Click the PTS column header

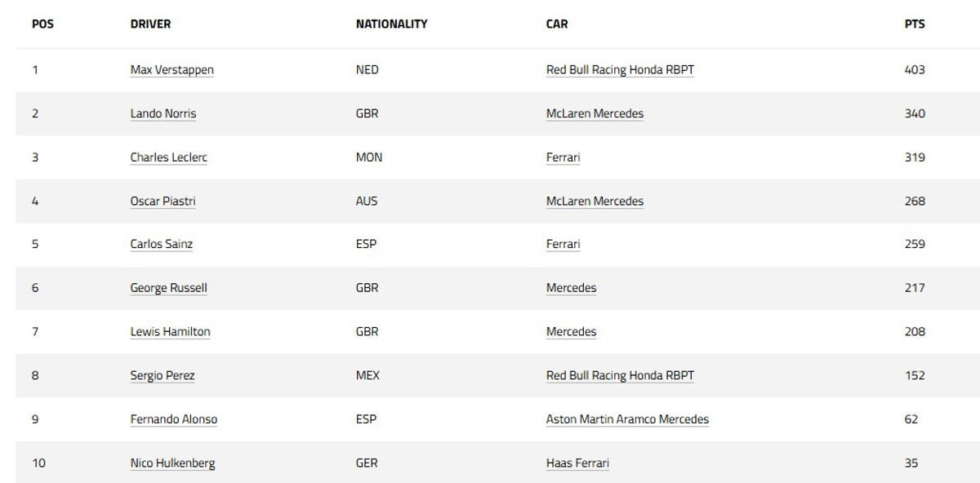click(915, 24)
